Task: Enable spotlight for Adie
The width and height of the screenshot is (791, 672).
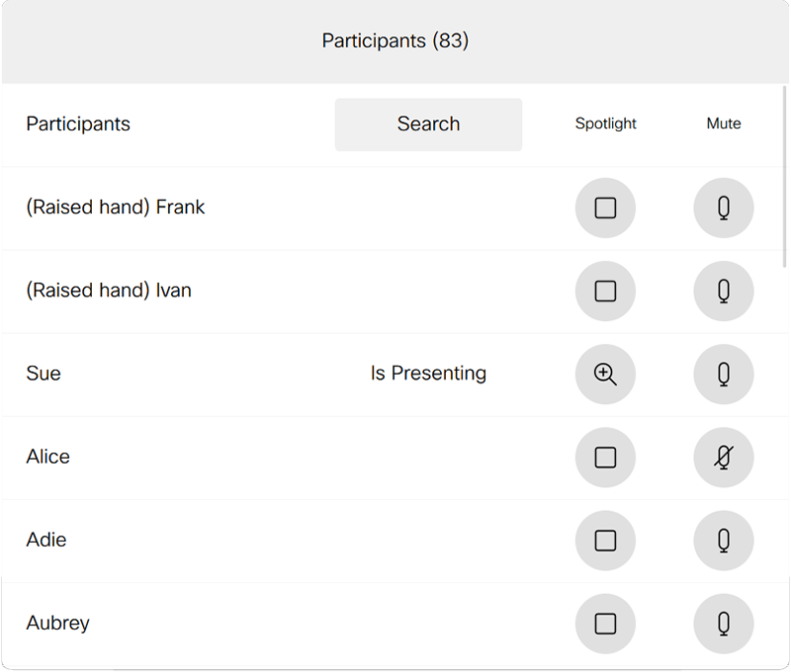Action: tap(605, 540)
